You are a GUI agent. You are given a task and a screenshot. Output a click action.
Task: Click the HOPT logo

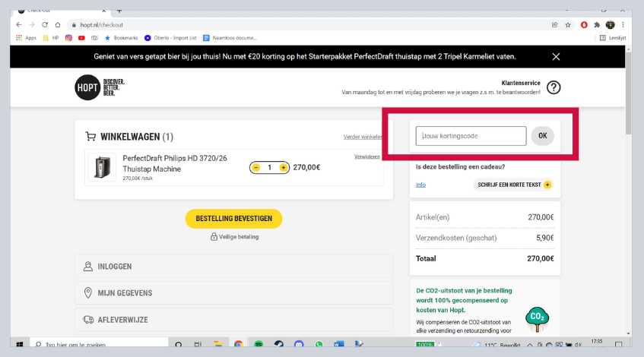pyautogui.click(x=100, y=87)
